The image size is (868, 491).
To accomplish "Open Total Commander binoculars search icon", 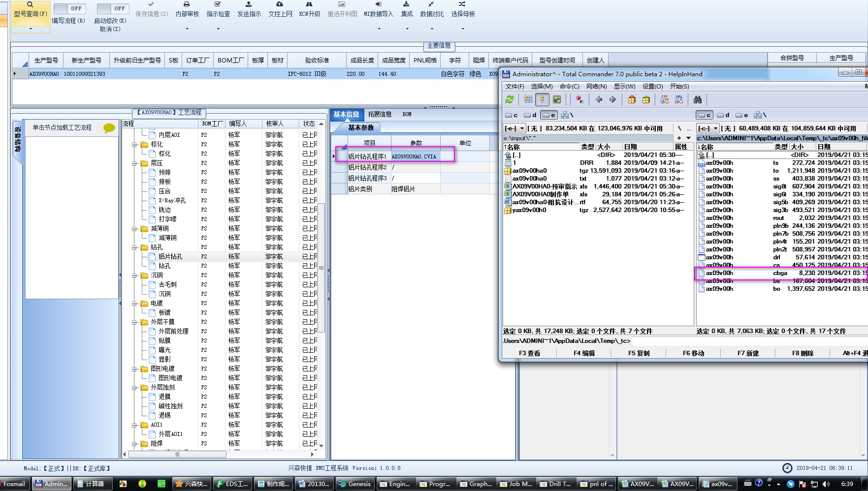I will [x=698, y=99].
